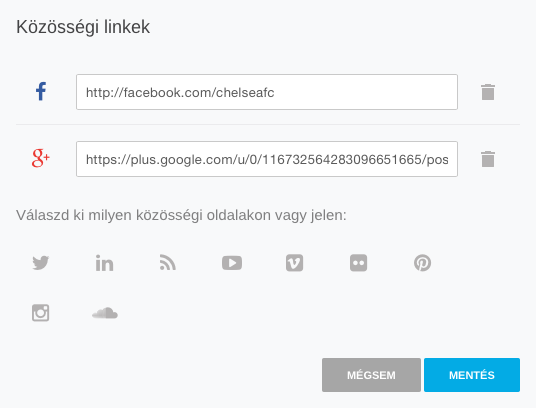Click the red Google+ logo
536x408 pixels.
[x=41, y=159]
